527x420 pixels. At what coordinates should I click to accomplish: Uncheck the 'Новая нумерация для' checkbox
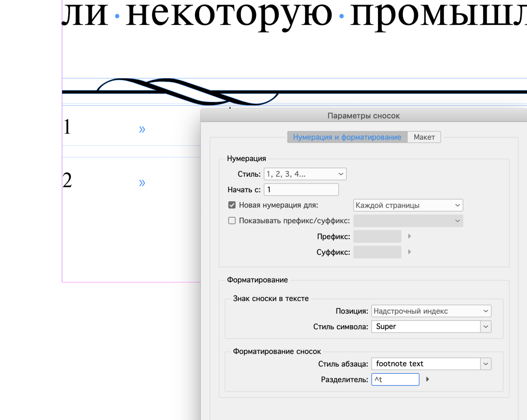click(232, 205)
